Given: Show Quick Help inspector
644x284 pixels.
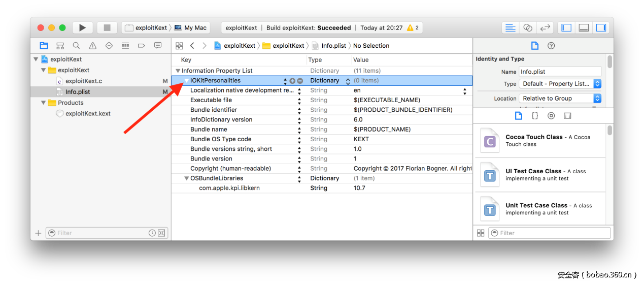Looking at the screenshot, I should click(x=551, y=46).
